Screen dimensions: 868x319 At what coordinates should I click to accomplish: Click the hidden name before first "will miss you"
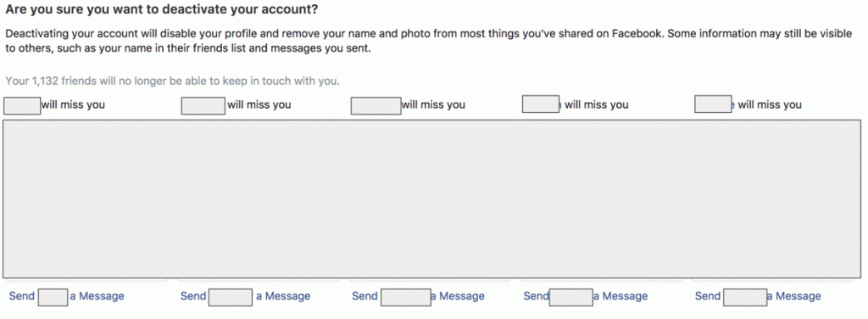(22, 106)
